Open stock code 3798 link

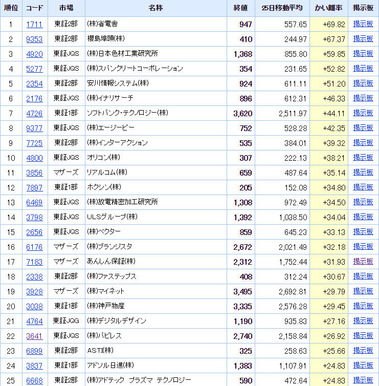[34, 217]
